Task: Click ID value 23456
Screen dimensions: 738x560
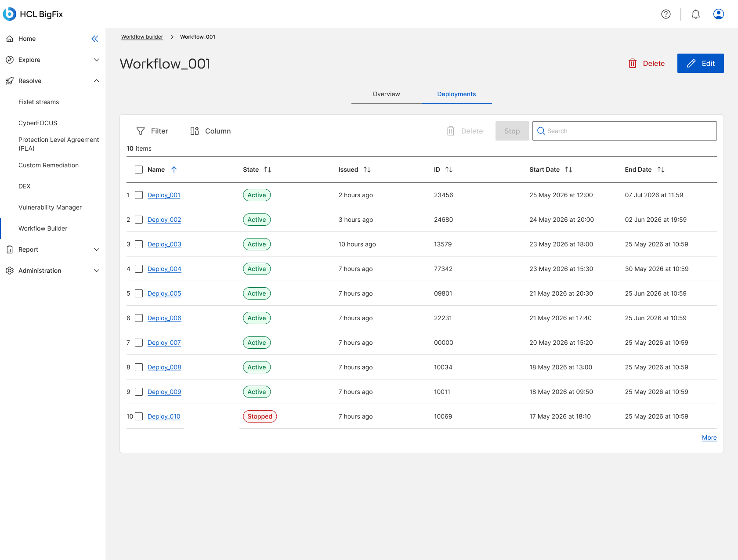Action: (x=444, y=195)
